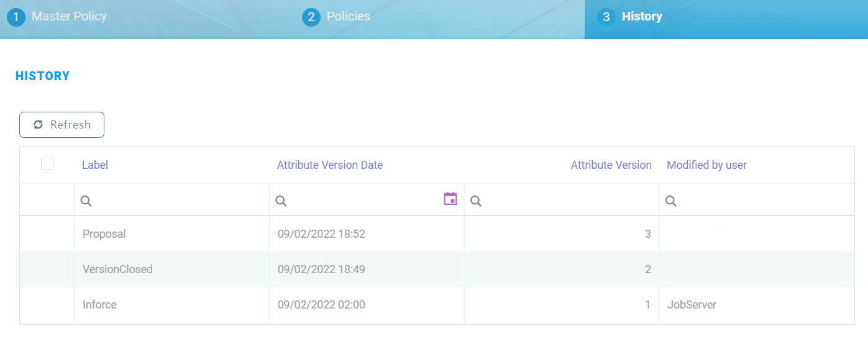Click search icon in Modified by user filter
Image resolution: width=868 pixels, height=347 pixels.
[671, 201]
